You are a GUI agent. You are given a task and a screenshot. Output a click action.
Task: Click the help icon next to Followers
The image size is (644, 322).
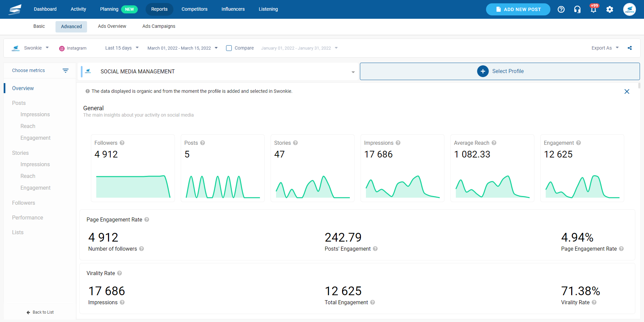click(122, 143)
